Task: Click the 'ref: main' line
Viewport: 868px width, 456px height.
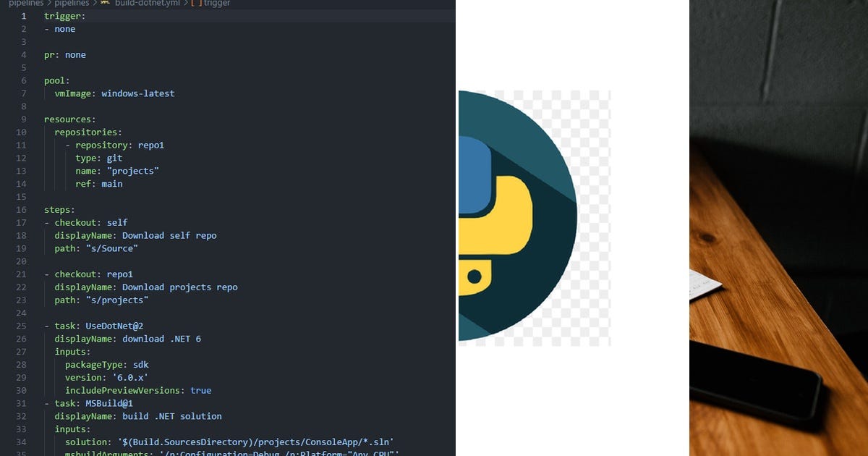Action: point(99,184)
